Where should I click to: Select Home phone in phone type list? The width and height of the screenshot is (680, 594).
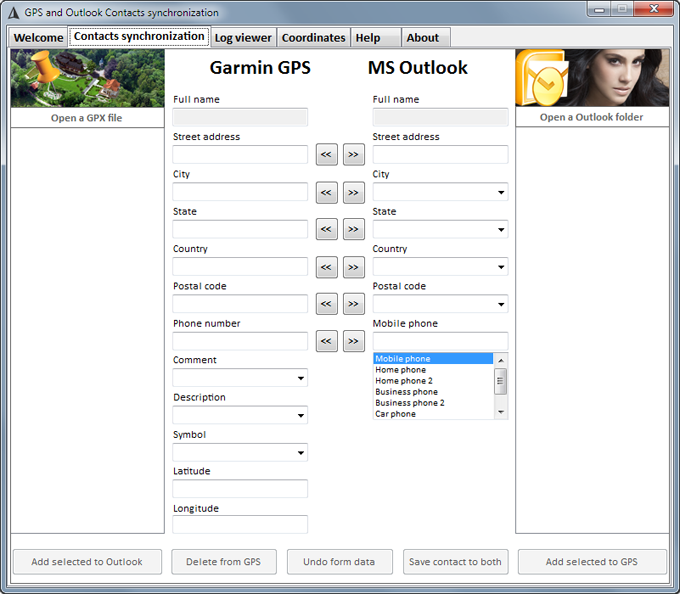433,370
